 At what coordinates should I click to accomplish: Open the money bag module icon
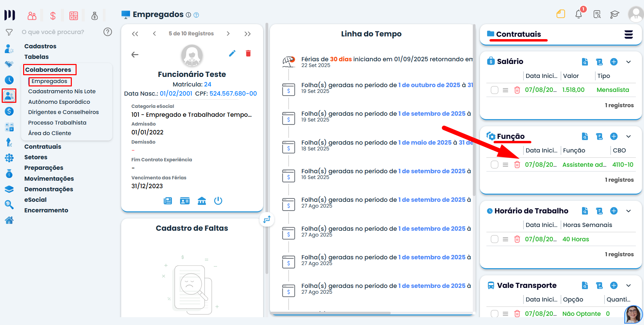[x=95, y=16]
